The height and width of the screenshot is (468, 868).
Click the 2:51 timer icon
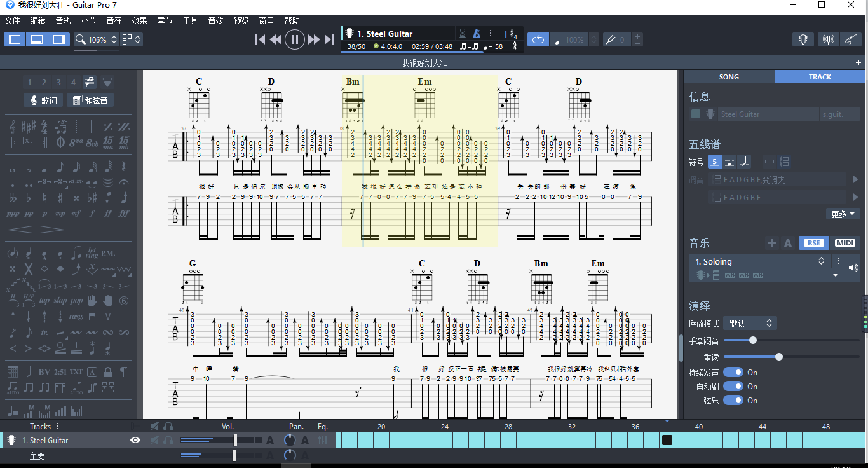(x=60, y=372)
